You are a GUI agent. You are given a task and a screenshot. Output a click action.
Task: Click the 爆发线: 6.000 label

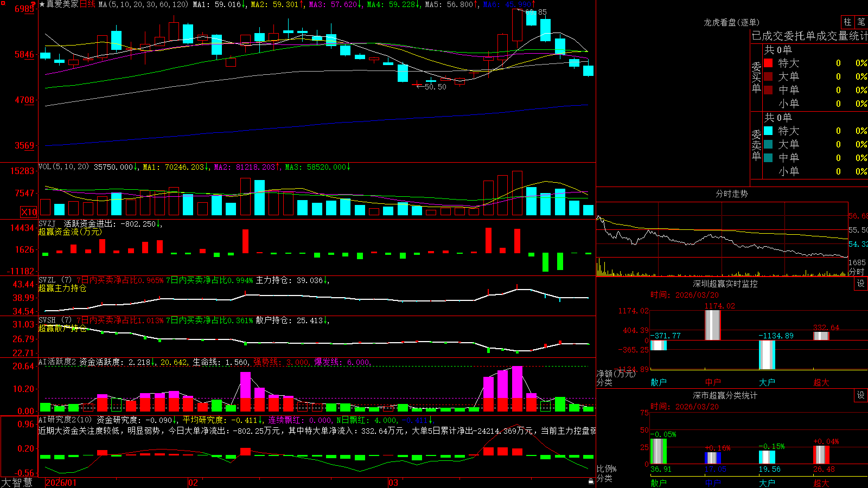tap(343, 362)
